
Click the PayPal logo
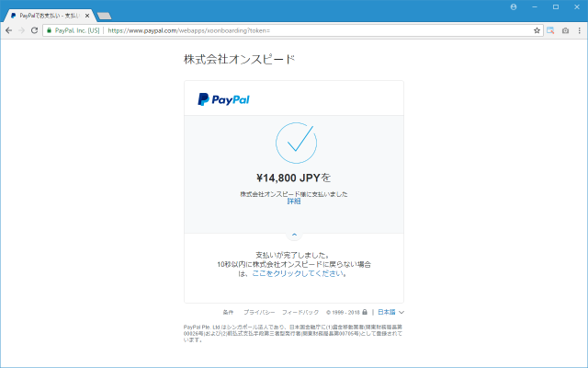pyautogui.click(x=223, y=99)
